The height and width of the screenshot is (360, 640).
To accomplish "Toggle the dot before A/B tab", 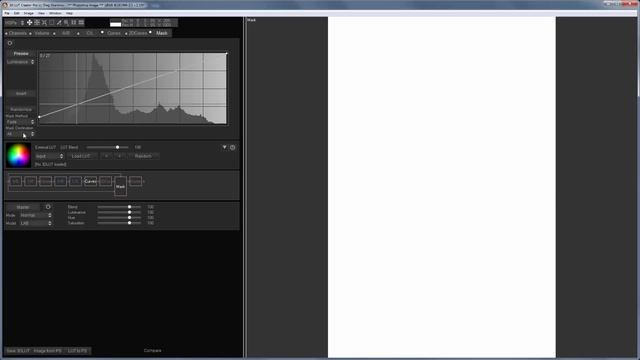I will point(54,33).
